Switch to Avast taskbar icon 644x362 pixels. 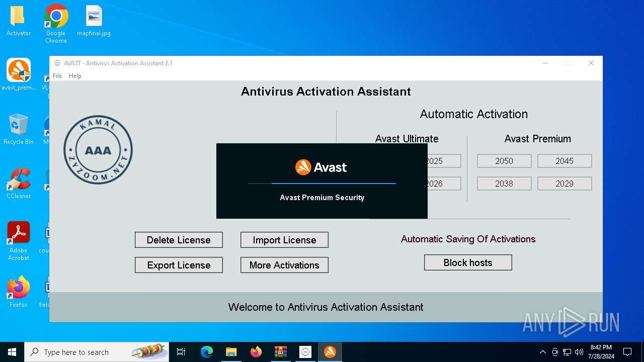click(330, 352)
